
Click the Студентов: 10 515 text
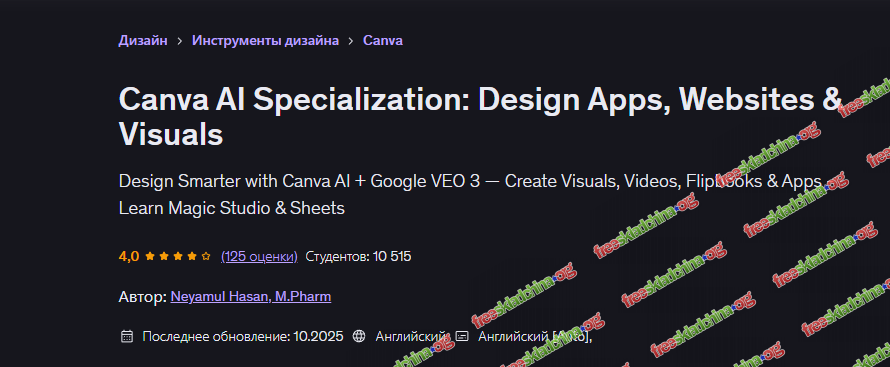coord(358,256)
